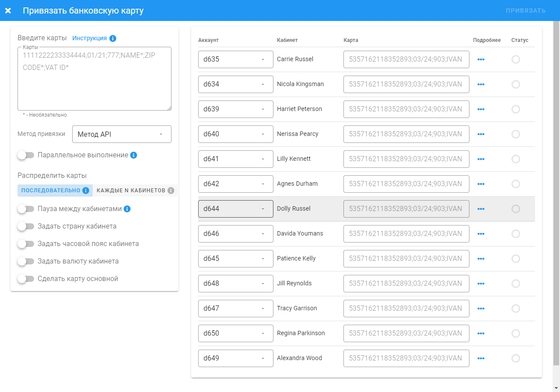Open account dropdown d641
The width and height of the screenshot is (560, 392).
point(236,159)
